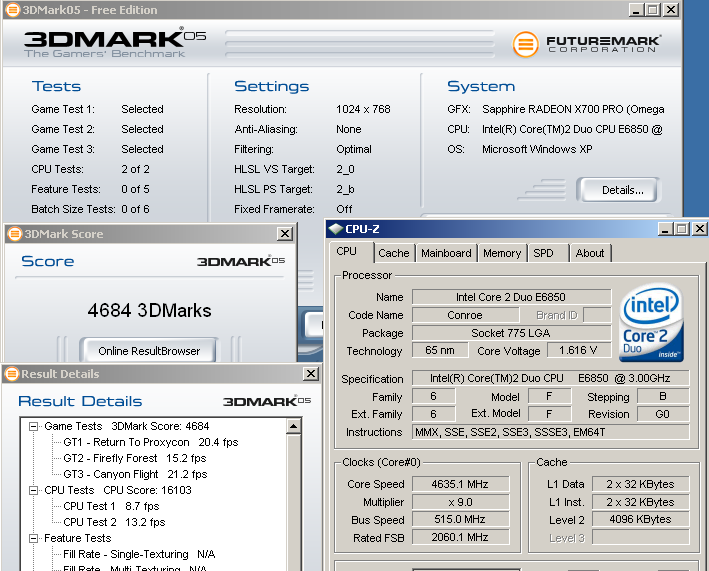
Task: Click the Specification field showing E6850 @ 3.00GHz
Action: (551, 378)
